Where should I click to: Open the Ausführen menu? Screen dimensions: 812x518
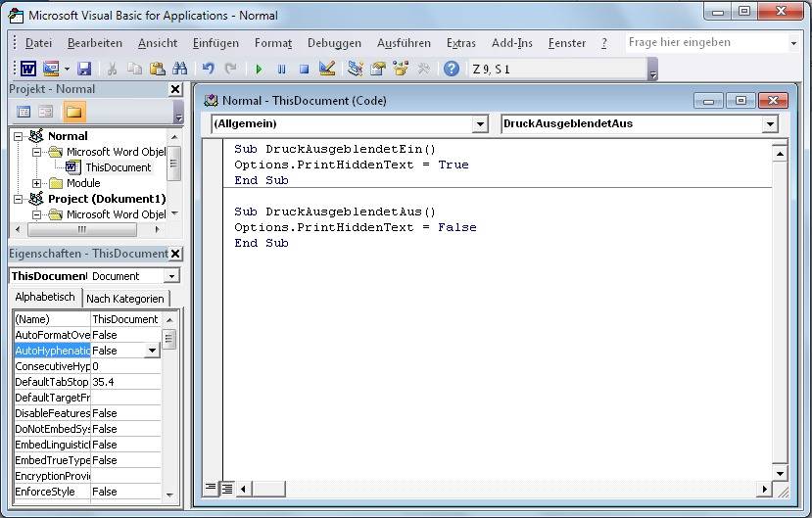(404, 43)
